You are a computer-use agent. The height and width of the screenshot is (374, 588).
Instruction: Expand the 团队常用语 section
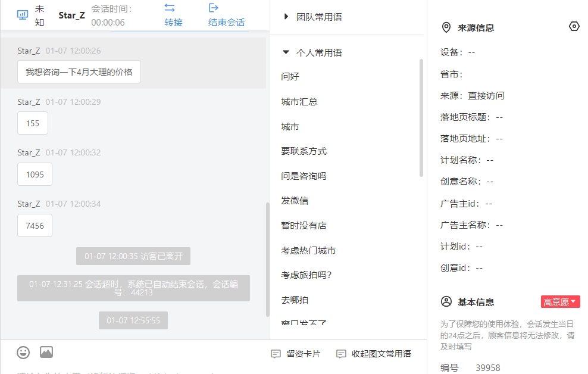tap(286, 17)
